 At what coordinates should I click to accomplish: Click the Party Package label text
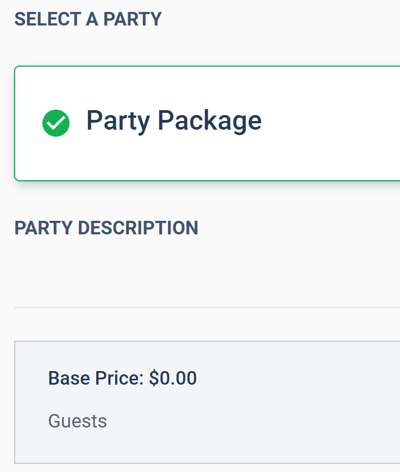174,122
